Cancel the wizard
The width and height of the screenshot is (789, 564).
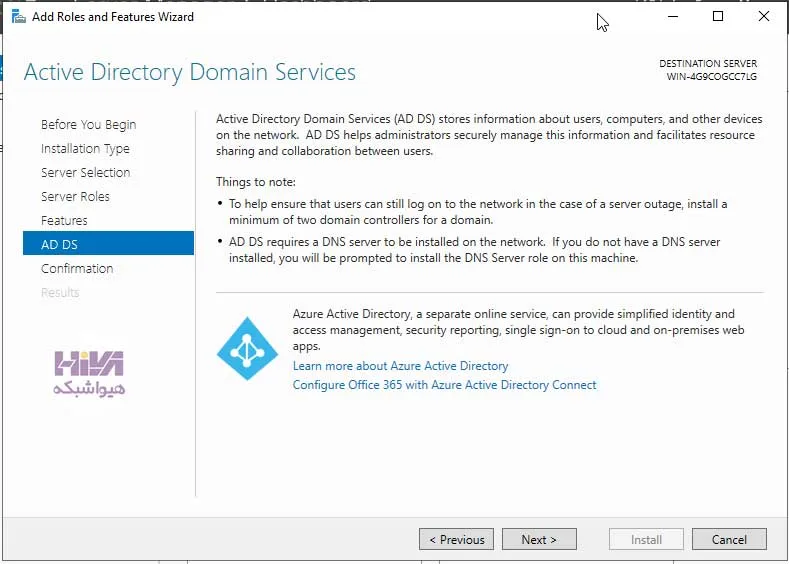pyautogui.click(x=729, y=539)
